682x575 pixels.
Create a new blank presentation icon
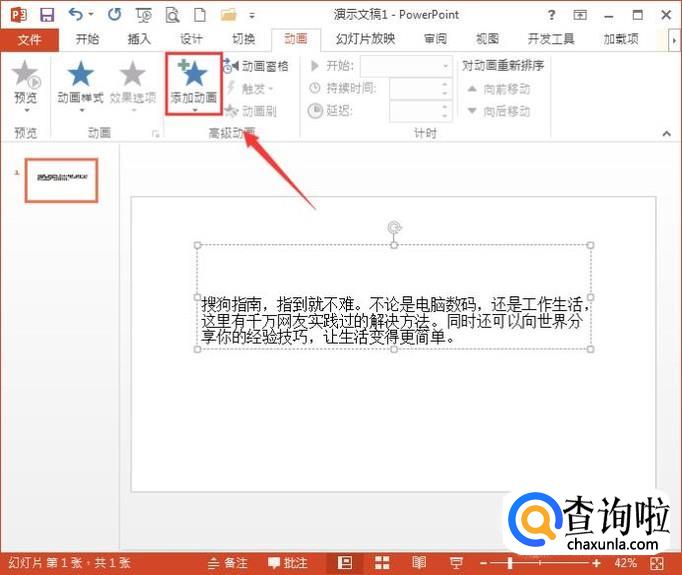pyautogui.click(x=200, y=15)
